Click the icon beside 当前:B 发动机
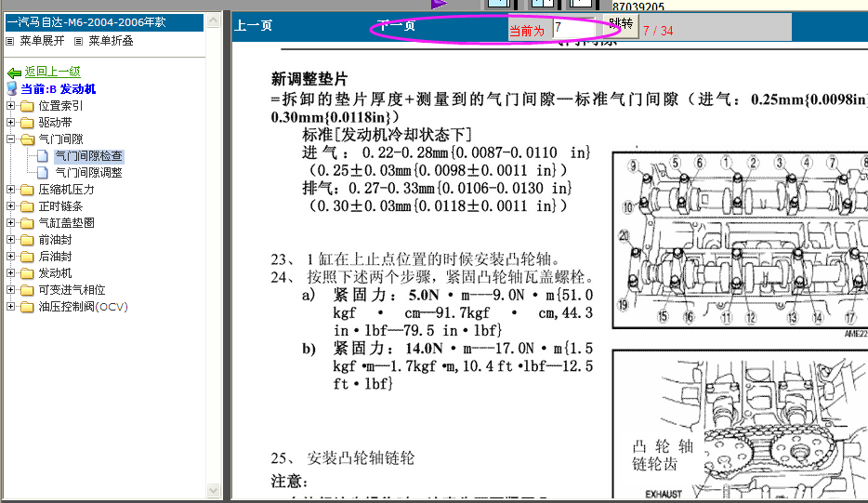868x503 pixels. (12, 88)
